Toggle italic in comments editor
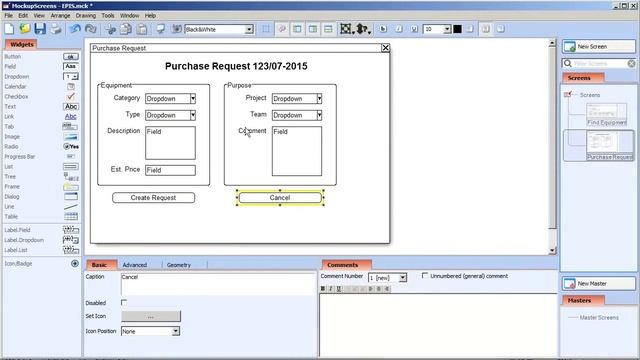Screen dimensions: 640x360 (331, 289)
